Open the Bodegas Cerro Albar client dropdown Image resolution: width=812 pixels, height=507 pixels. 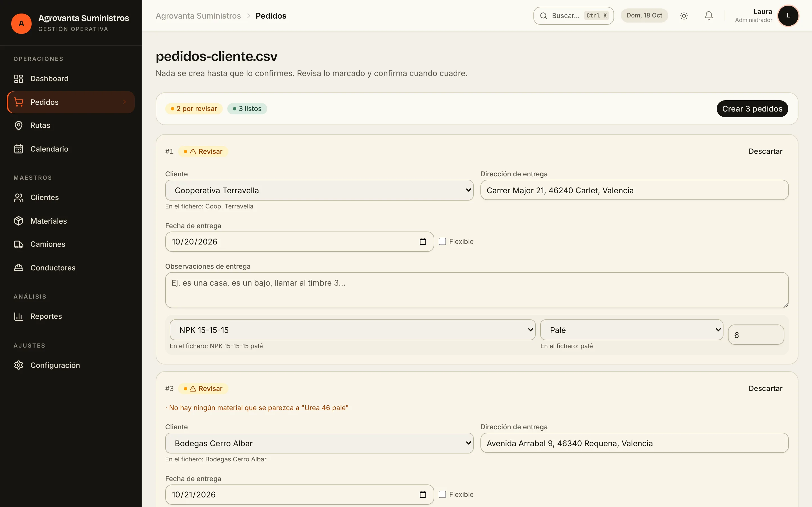pos(319,443)
